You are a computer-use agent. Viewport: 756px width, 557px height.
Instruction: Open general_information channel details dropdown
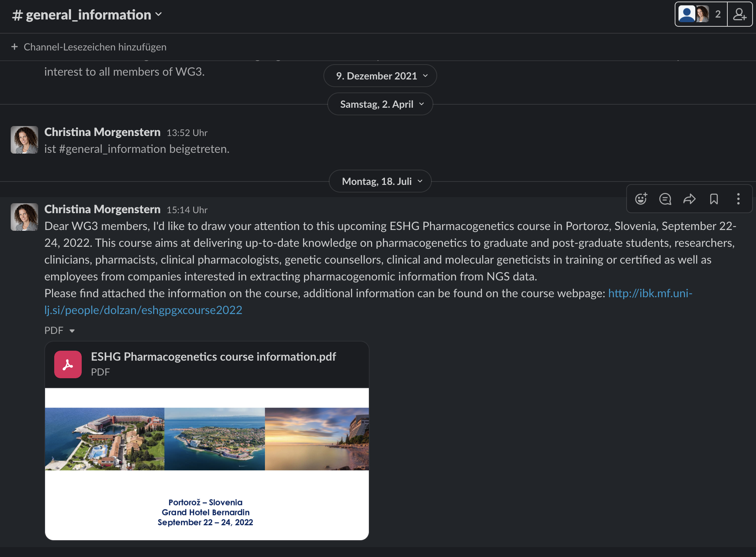click(87, 15)
